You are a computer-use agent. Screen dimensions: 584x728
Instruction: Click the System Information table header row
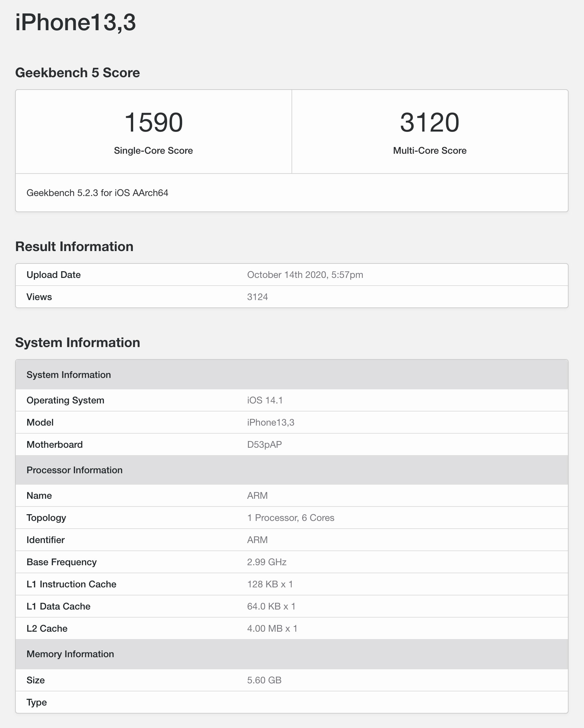pos(292,375)
